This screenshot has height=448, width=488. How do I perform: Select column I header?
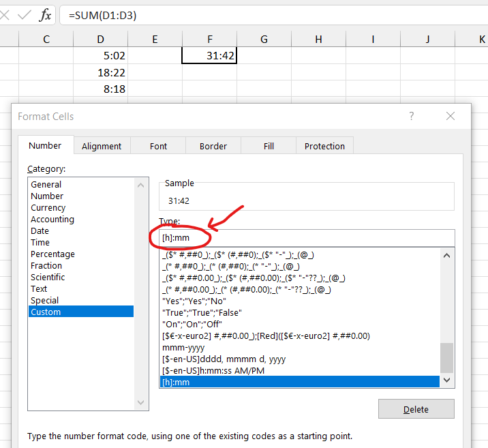point(373,40)
